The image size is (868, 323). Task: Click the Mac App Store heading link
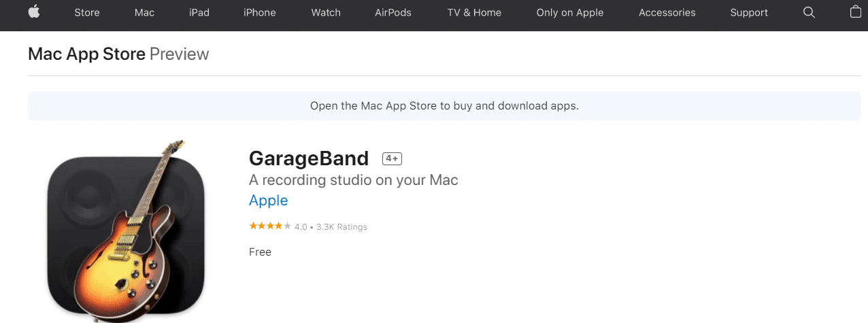point(87,54)
